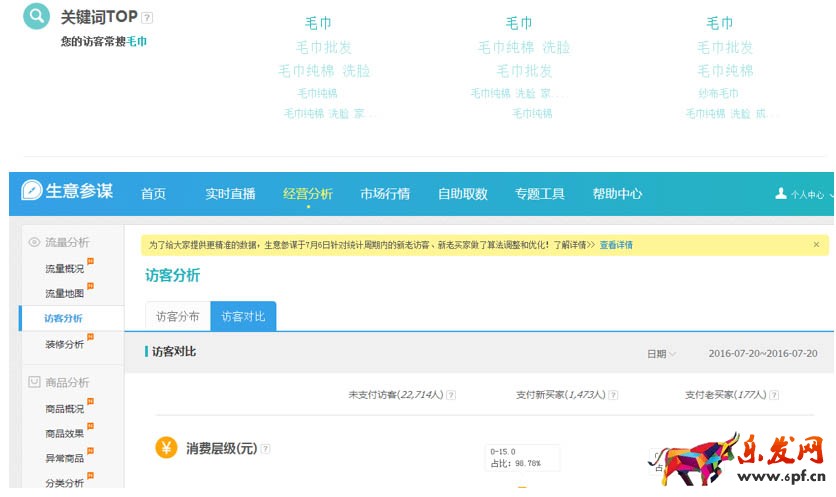
Task: Click the magnifier icon beside 关键词TOP
Action: (36, 16)
